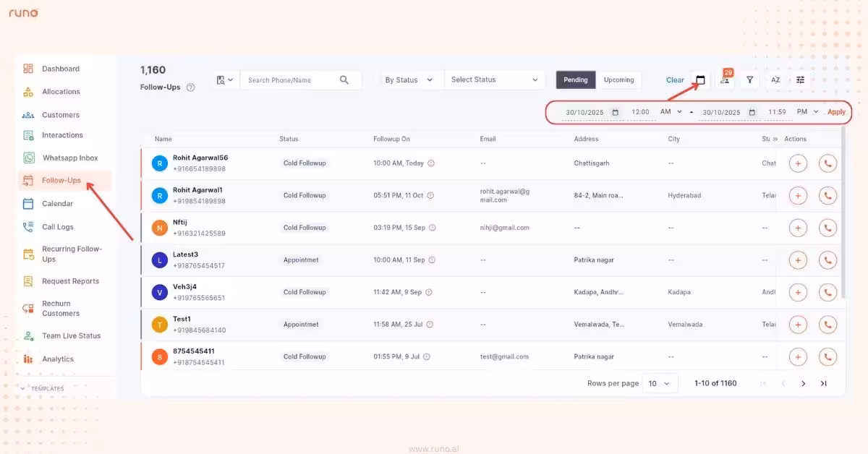This screenshot has height=454, width=868.
Task: Add a follow-up for Nftij via plus icon
Action: (x=798, y=227)
